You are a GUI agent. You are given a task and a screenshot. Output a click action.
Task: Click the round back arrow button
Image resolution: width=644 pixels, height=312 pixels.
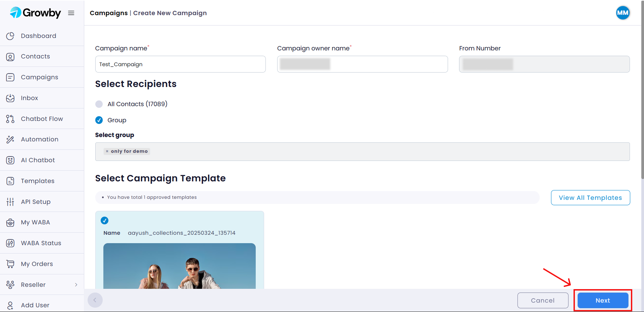pos(95,300)
